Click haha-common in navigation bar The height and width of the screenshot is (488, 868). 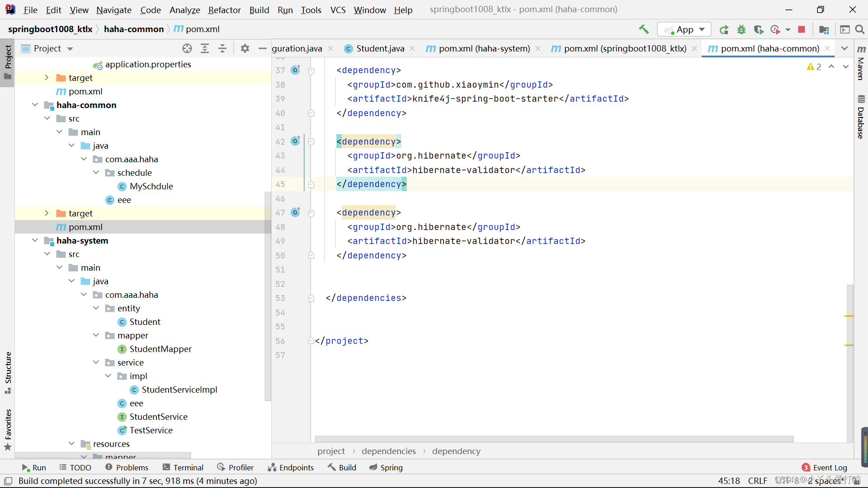pyautogui.click(x=134, y=29)
